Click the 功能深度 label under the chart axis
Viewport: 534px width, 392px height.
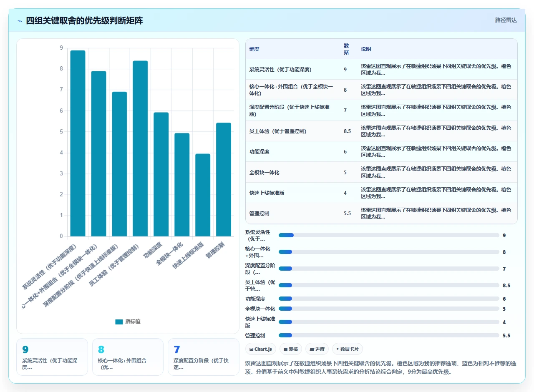153,250
